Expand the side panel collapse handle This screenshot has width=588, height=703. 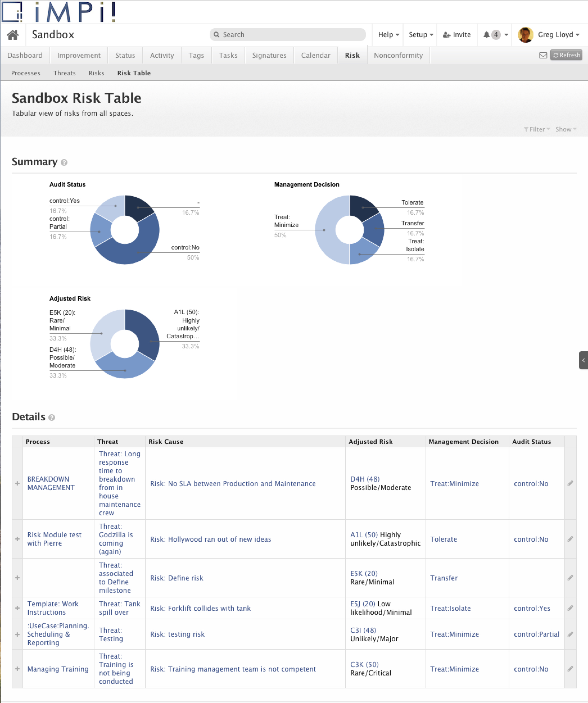coord(583,360)
